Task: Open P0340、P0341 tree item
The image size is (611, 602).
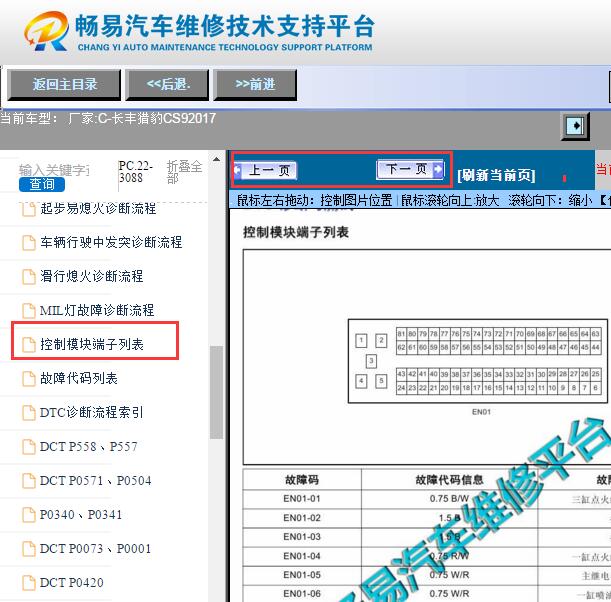Action: coord(81,514)
